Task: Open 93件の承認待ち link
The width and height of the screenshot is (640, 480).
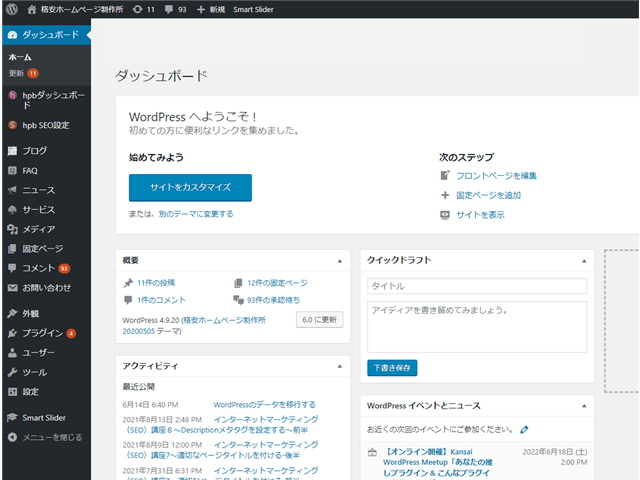Action: (273, 300)
